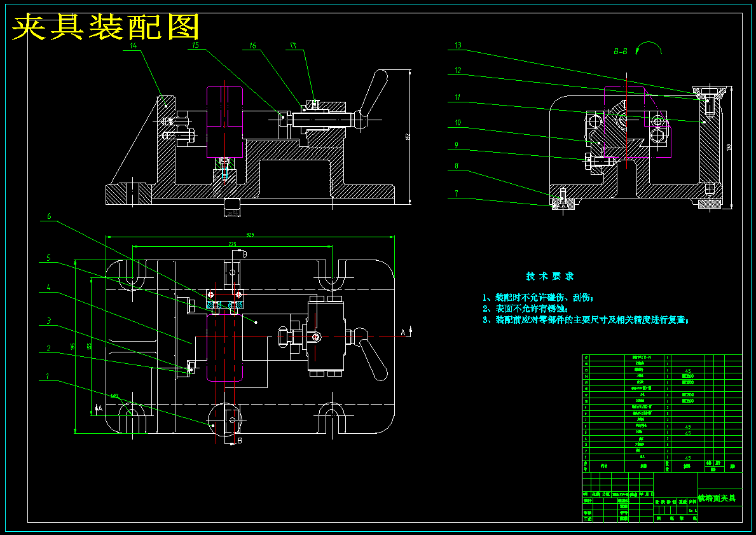The width and height of the screenshot is (756, 535).
Task: Select the magenta workpiece outline in front view
Action: (224, 122)
